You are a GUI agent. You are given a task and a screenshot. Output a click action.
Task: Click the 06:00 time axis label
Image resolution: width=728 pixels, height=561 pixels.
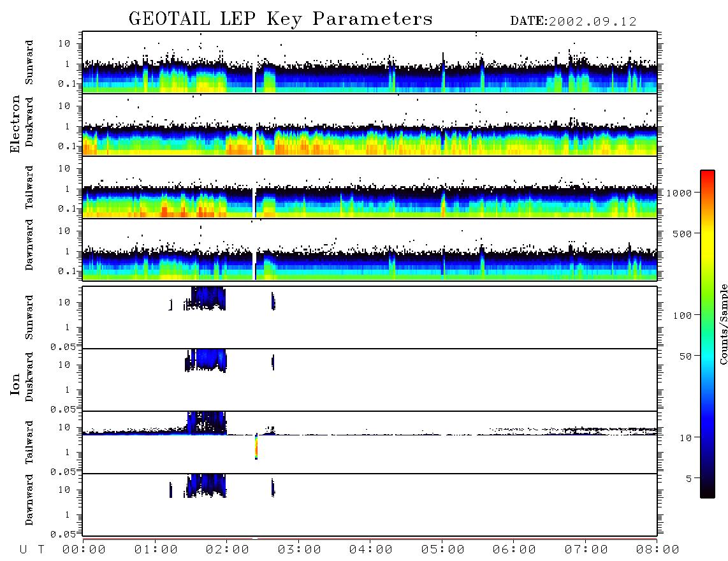pyautogui.click(x=514, y=550)
